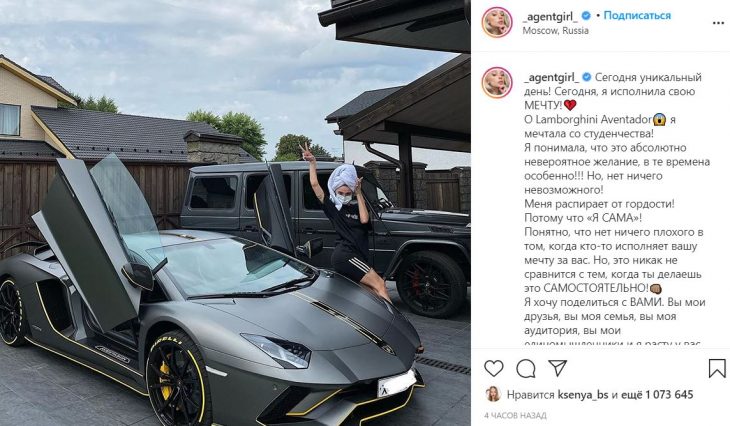Click caption author avatar picture

coord(497,83)
